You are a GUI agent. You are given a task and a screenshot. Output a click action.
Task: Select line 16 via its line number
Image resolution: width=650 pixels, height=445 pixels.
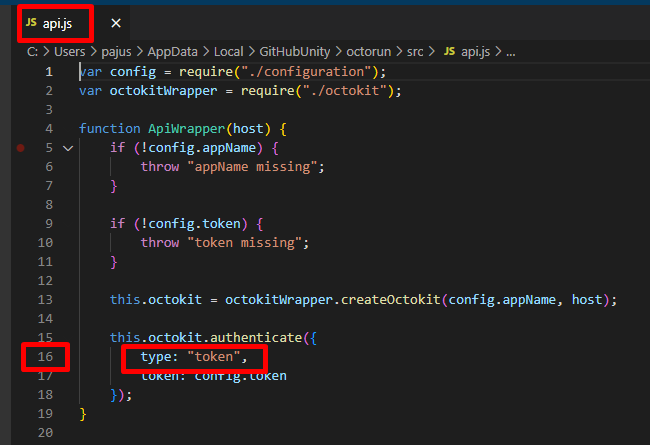(47, 357)
